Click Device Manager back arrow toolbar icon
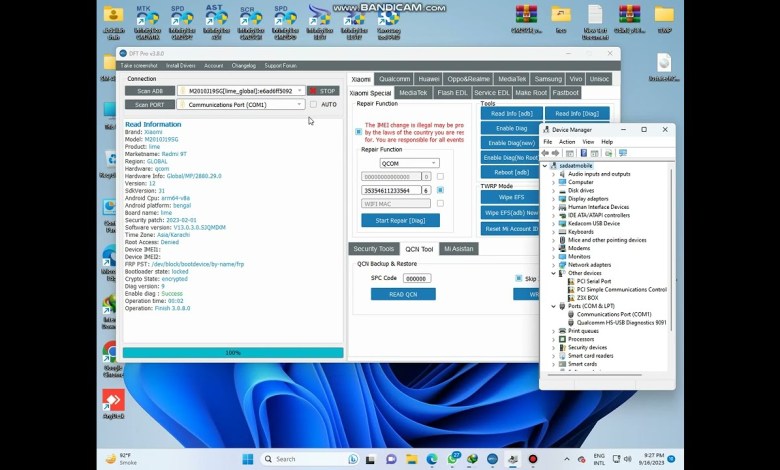This screenshot has width=780, height=470. click(x=546, y=153)
